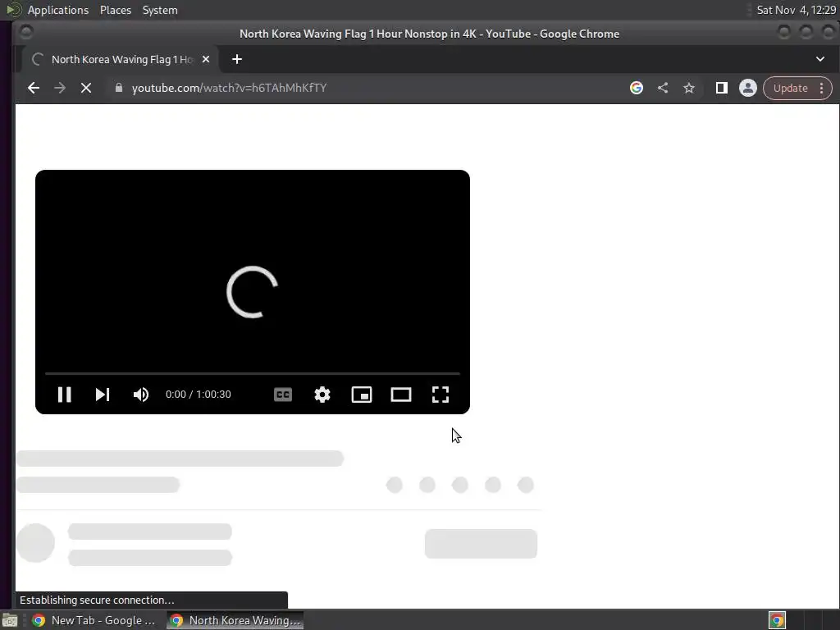The height and width of the screenshot is (630, 840).
Task: Click window menu button in title bar
Action: tap(25, 33)
